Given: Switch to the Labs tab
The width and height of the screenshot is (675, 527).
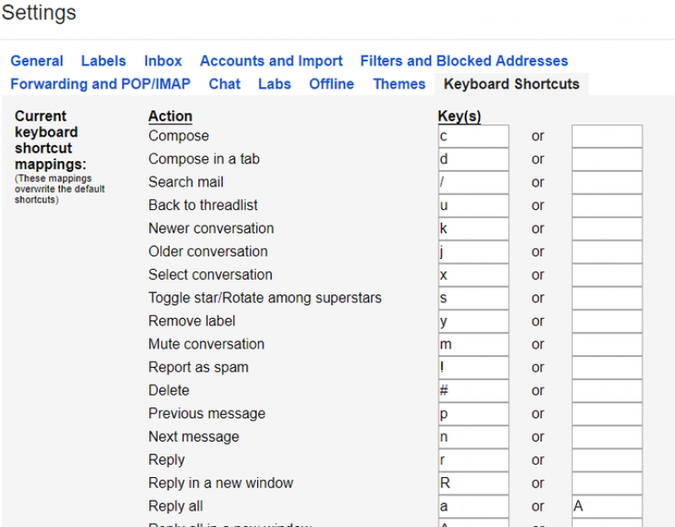Looking at the screenshot, I should tap(275, 84).
